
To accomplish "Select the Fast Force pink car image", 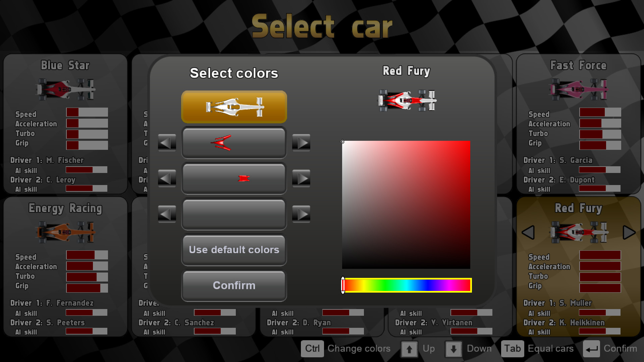I will tap(579, 88).
